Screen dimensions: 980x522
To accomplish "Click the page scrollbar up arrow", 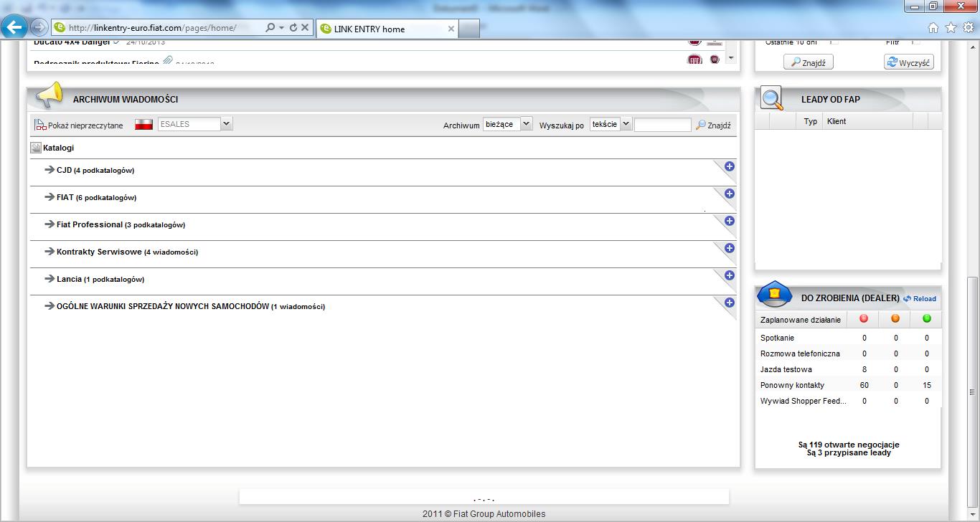I will 972,48.
